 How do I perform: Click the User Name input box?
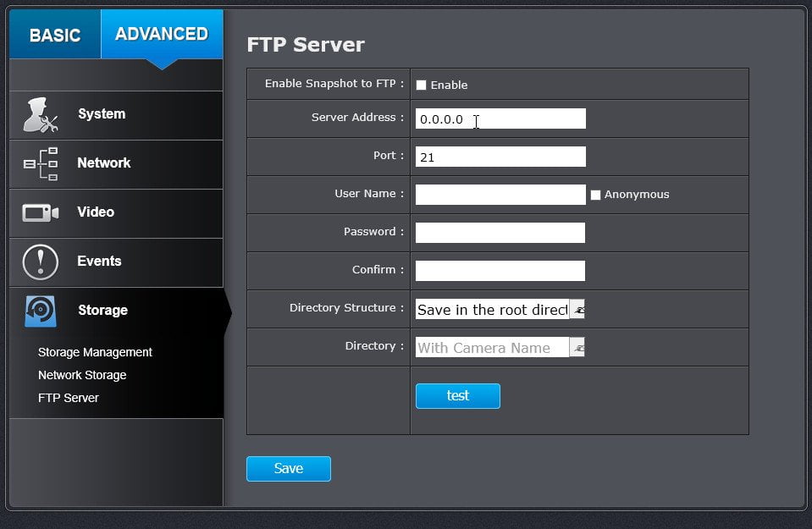(x=500, y=195)
